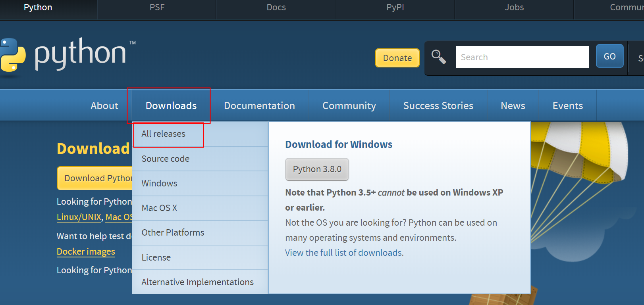The width and height of the screenshot is (644, 305).
Task: Select Windows in Downloads dropdown
Action: click(x=200, y=183)
